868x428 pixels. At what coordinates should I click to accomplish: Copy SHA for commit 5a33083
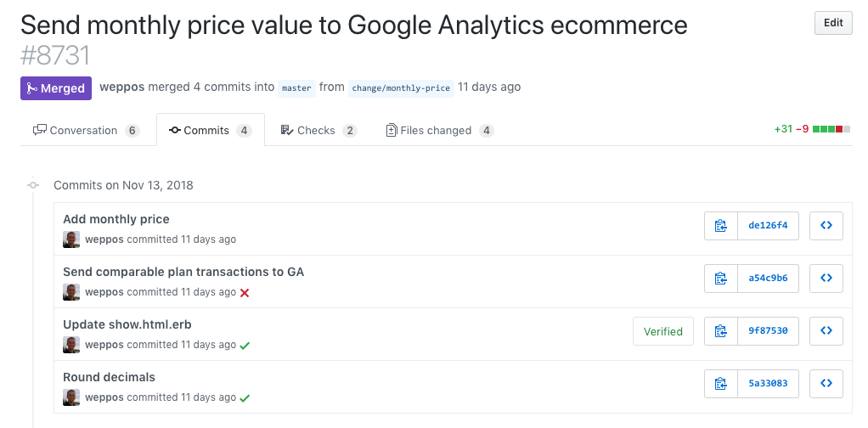coord(721,384)
